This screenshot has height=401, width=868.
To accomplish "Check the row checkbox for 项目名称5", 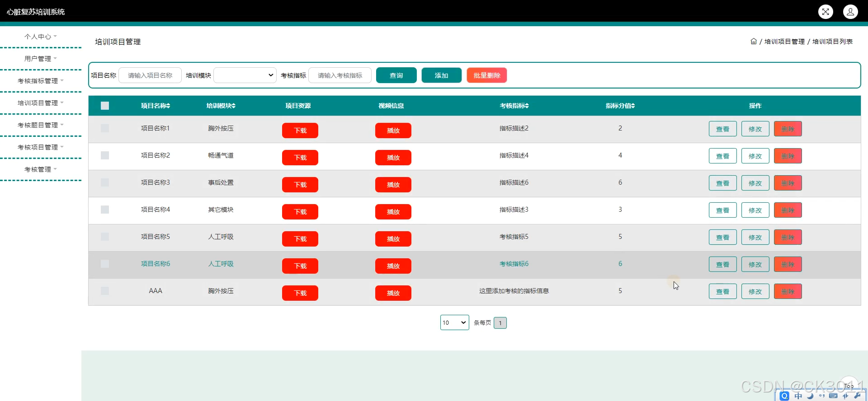I will [105, 237].
